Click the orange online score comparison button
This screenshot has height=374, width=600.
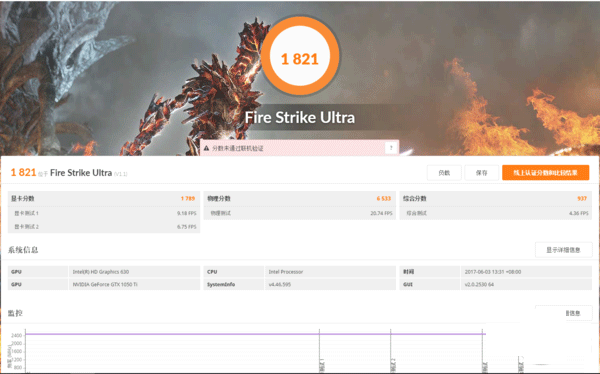[x=545, y=173]
